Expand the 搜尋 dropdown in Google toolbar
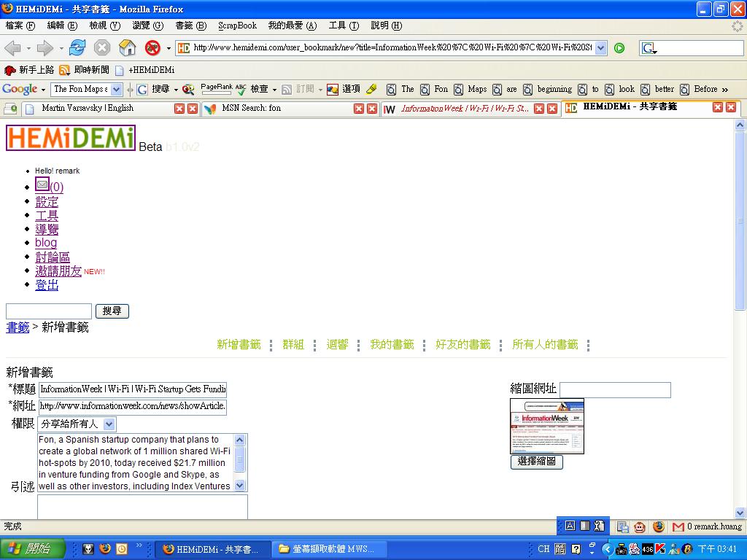The image size is (747, 560). pyautogui.click(x=176, y=90)
